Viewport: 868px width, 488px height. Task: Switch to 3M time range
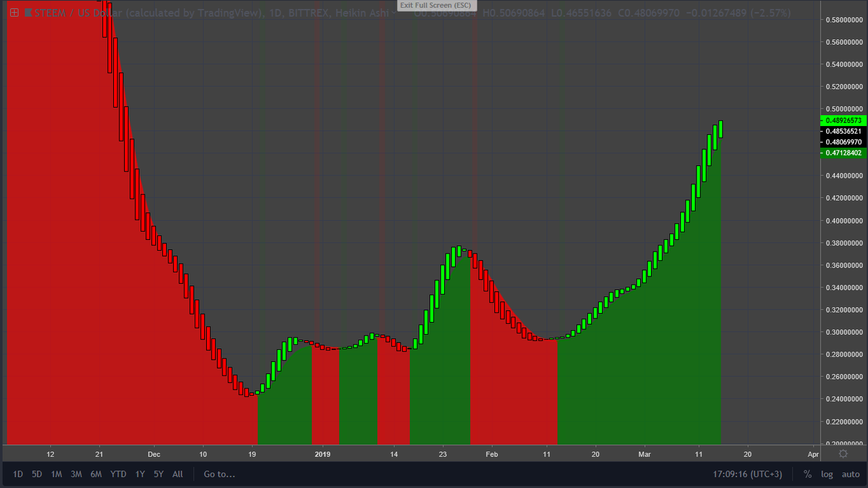point(76,474)
